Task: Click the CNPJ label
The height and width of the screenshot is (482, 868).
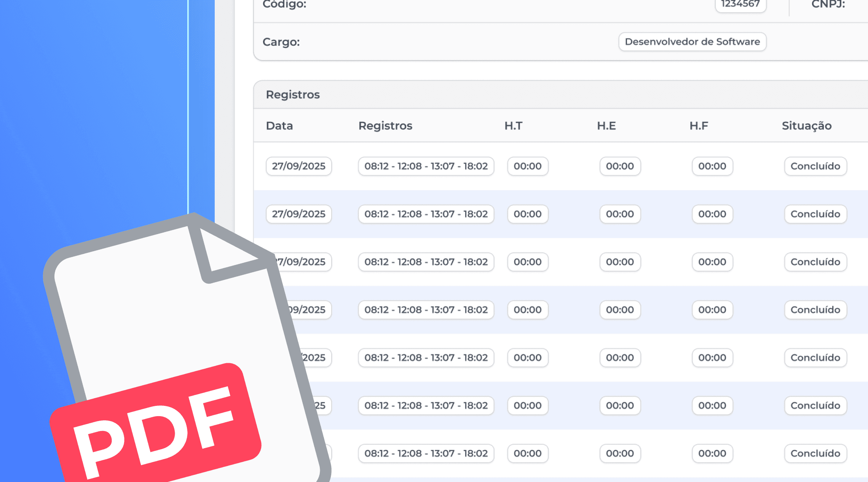Action: point(828,5)
